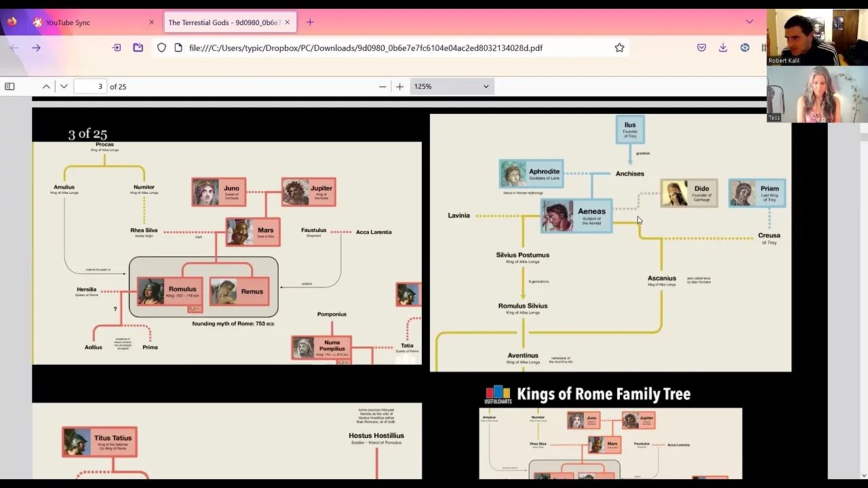868x488 pixels.
Task: Click the page number field showing 3
Action: pyautogui.click(x=90, y=86)
